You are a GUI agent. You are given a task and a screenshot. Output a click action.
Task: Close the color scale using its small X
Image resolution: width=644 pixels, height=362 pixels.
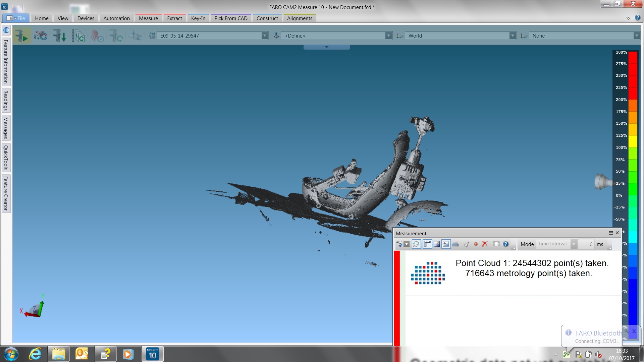(x=634, y=331)
